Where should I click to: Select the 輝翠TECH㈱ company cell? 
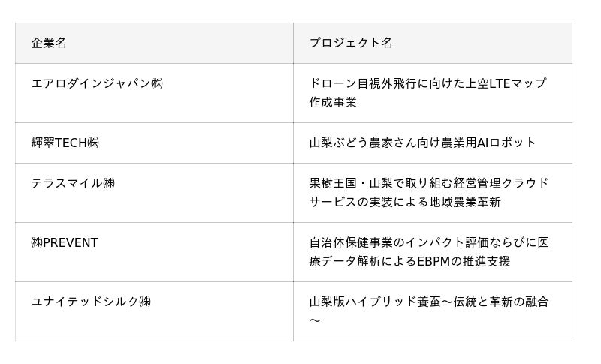coord(65,143)
